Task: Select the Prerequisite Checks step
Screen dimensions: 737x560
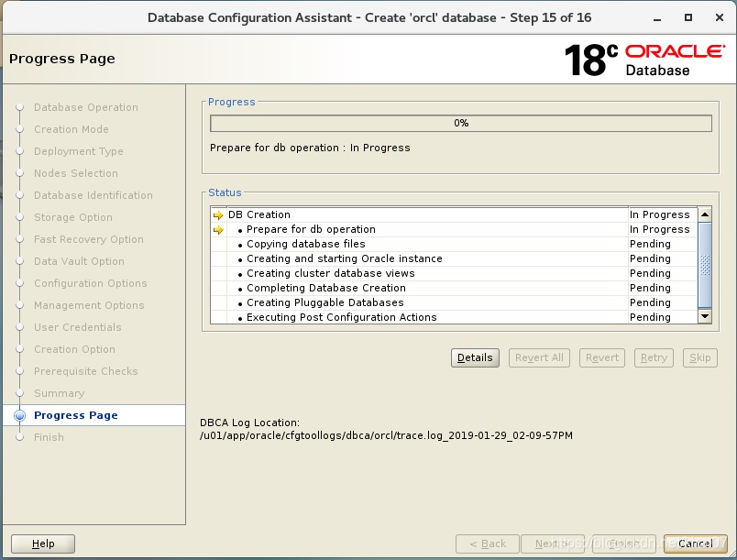Action: point(85,371)
